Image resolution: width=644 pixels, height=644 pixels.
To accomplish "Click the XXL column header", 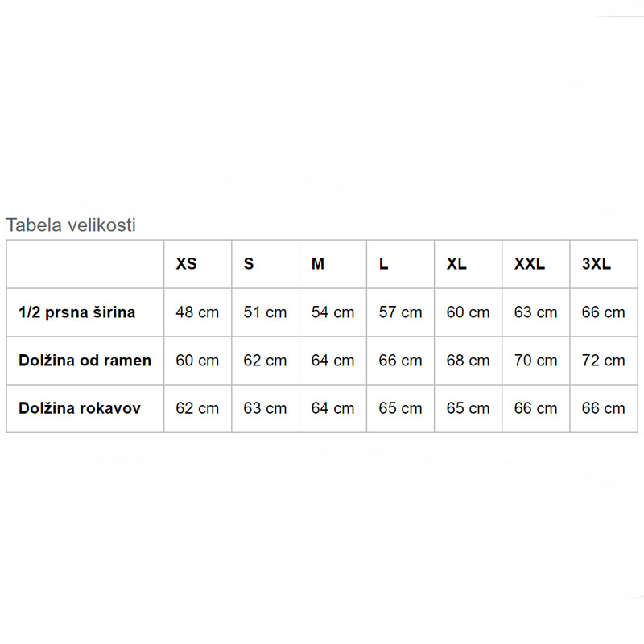I will [x=530, y=264].
